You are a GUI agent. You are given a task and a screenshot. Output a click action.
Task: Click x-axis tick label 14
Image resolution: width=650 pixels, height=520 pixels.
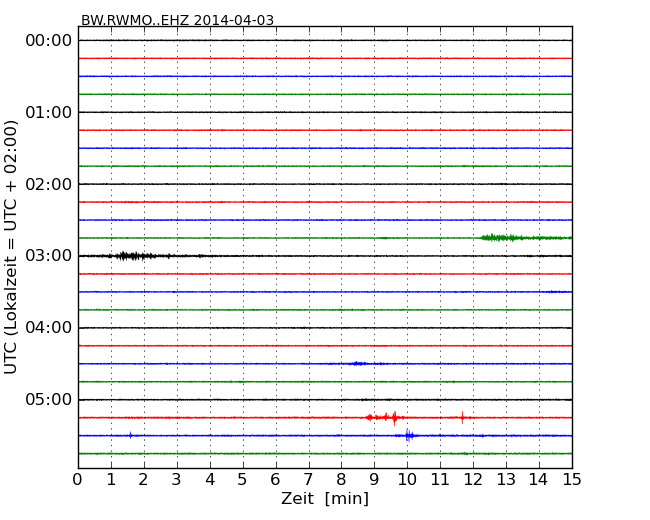point(538,479)
